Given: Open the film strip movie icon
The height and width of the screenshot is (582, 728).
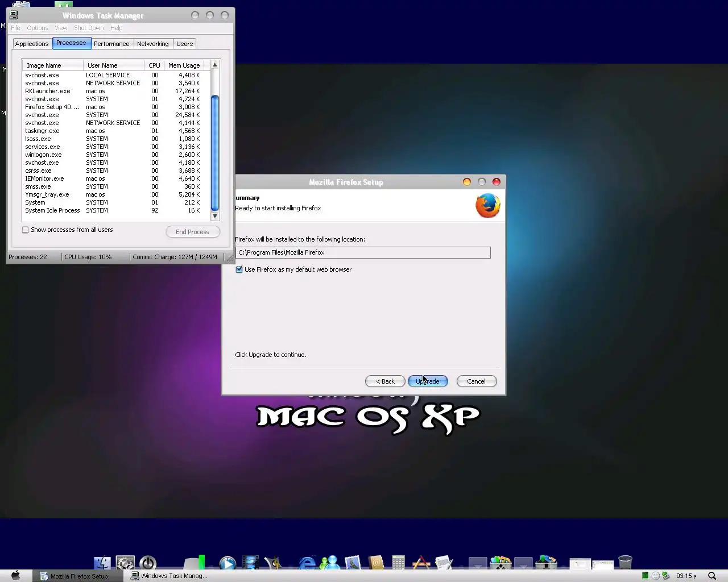Looking at the screenshot, I should (x=250, y=562).
